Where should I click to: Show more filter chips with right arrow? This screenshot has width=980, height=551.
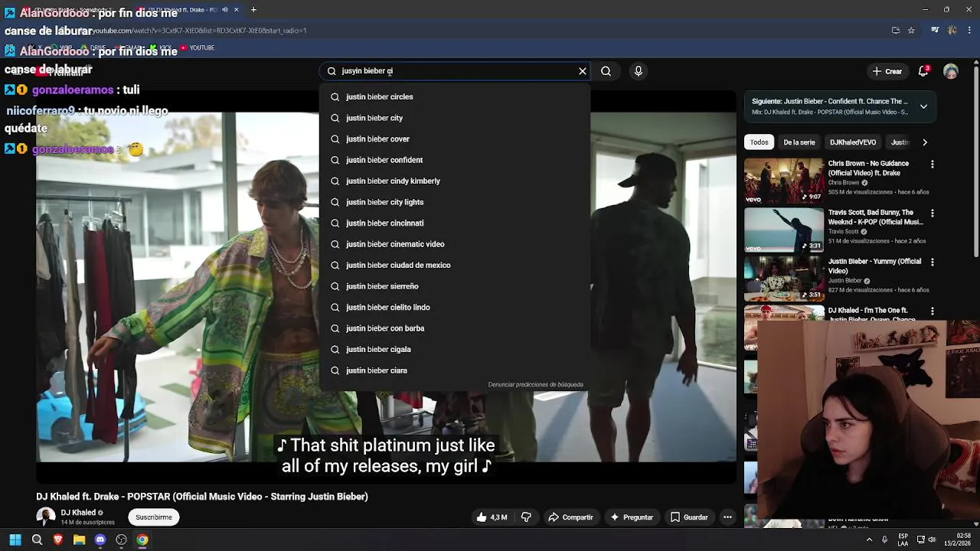tap(924, 142)
